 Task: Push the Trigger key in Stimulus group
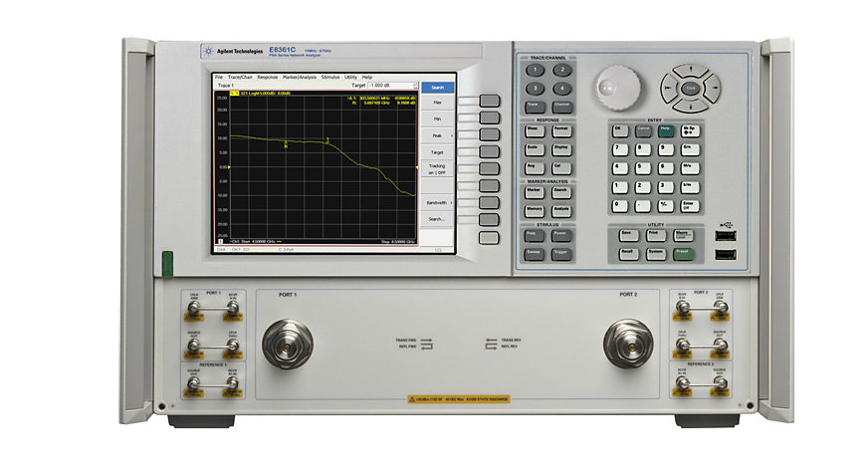point(561,254)
